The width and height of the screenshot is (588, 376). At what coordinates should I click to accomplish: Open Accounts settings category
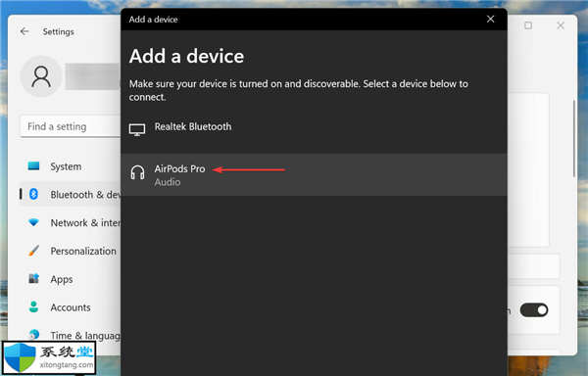click(x=71, y=307)
